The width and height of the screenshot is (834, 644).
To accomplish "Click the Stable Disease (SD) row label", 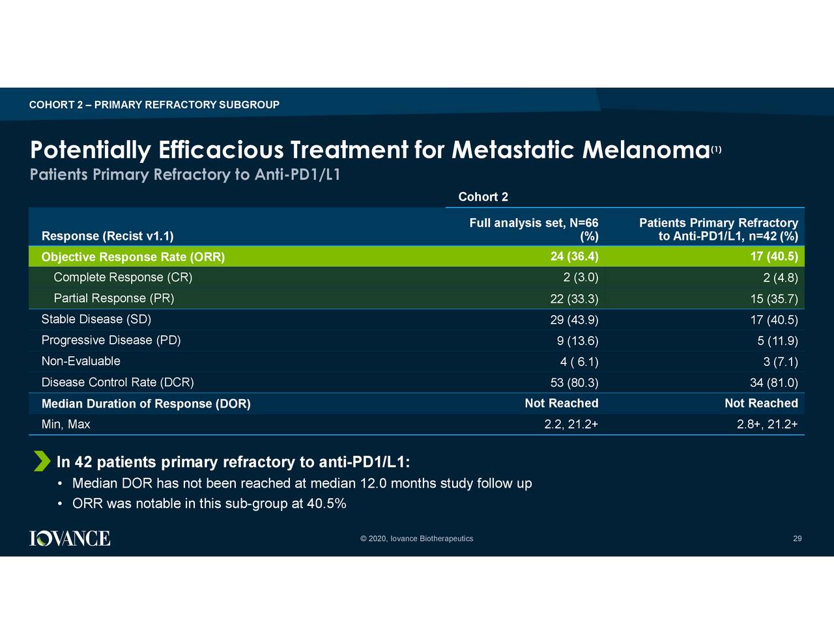I will click(96, 319).
